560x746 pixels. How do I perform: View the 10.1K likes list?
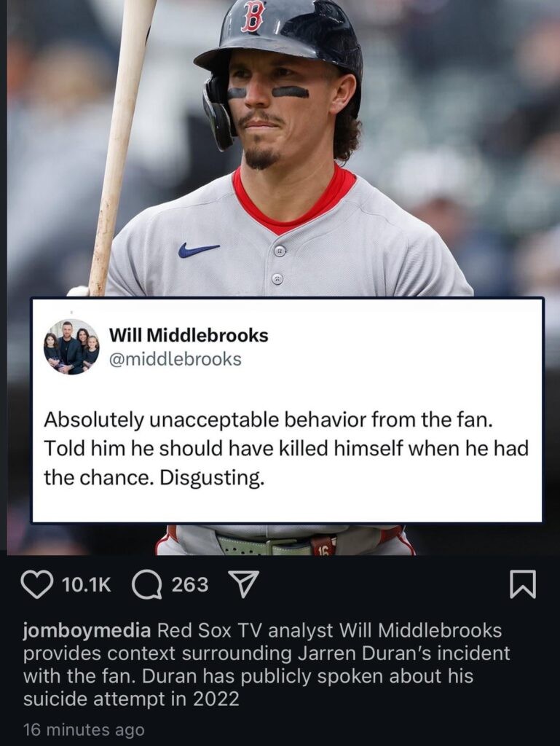(x=87, y=585)
